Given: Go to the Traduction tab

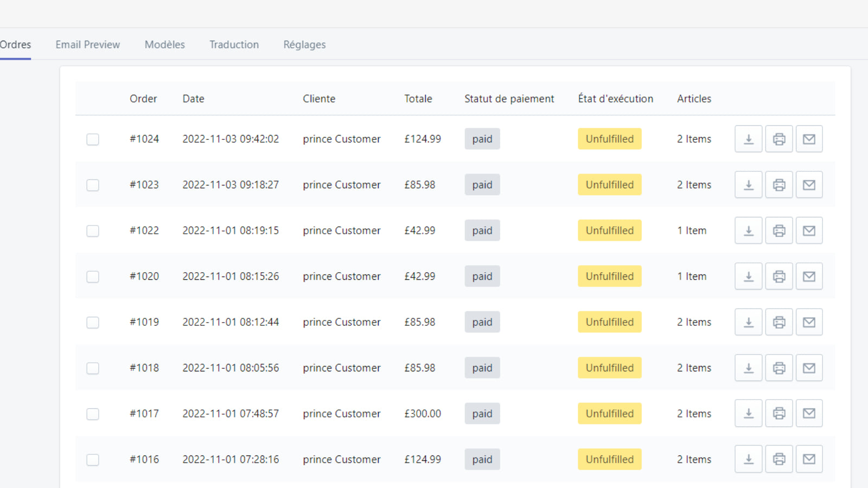Looking at the screenshot, I should click(234, 44).
